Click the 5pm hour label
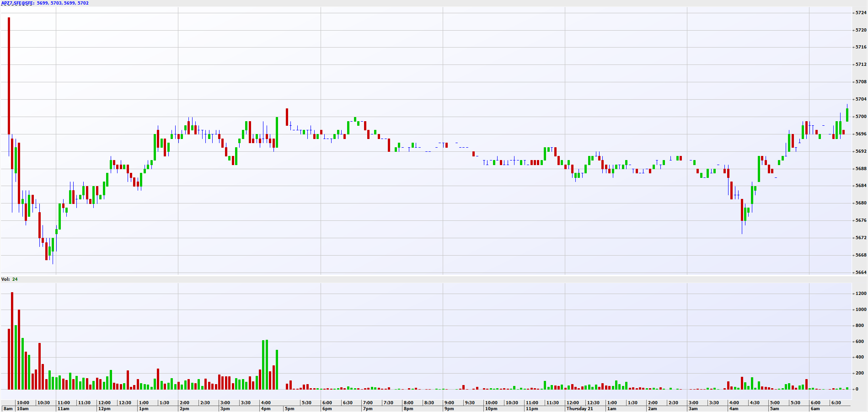868x412 pixels. point(289,409)
